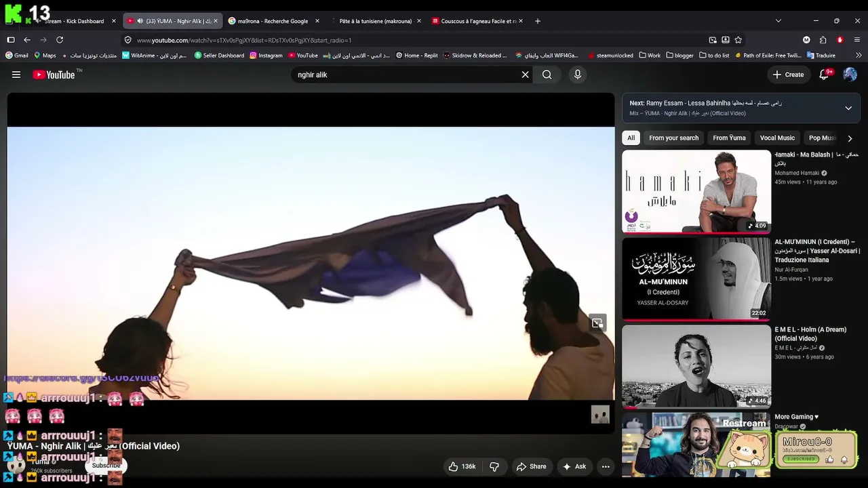The image size is (868, 488).
Task: Open the to do list bookmarks folder
Action: pos(714,56)
